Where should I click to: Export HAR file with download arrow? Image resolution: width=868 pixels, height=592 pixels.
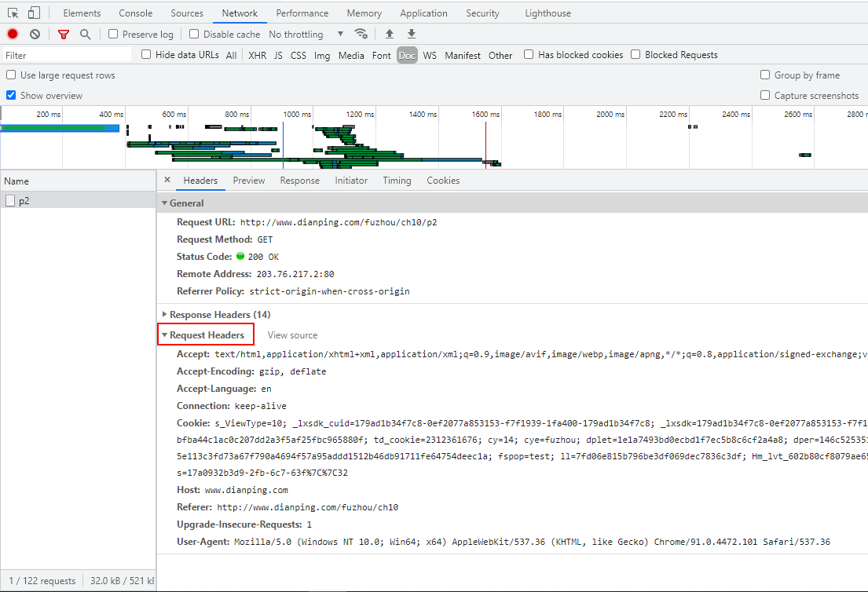(x=412, y=34)
